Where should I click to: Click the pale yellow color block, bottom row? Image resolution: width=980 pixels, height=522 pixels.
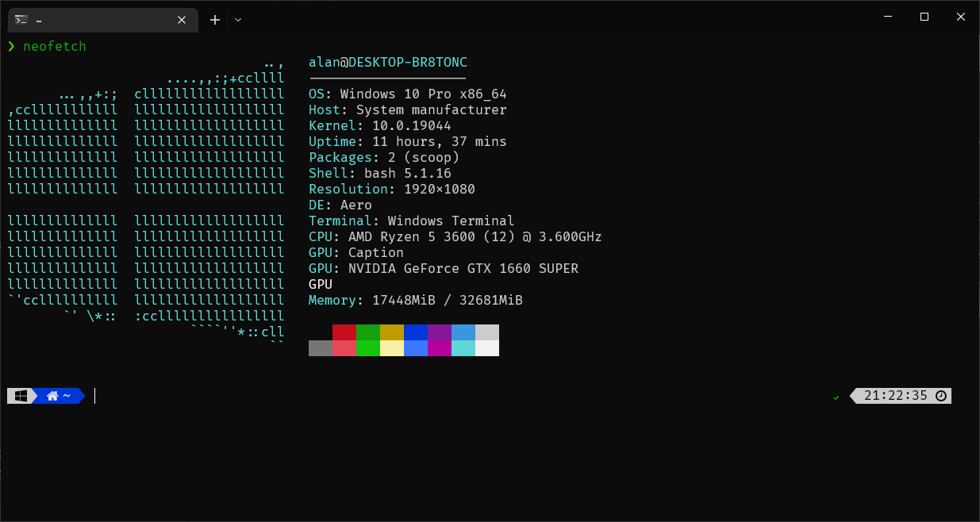point(392,348)
